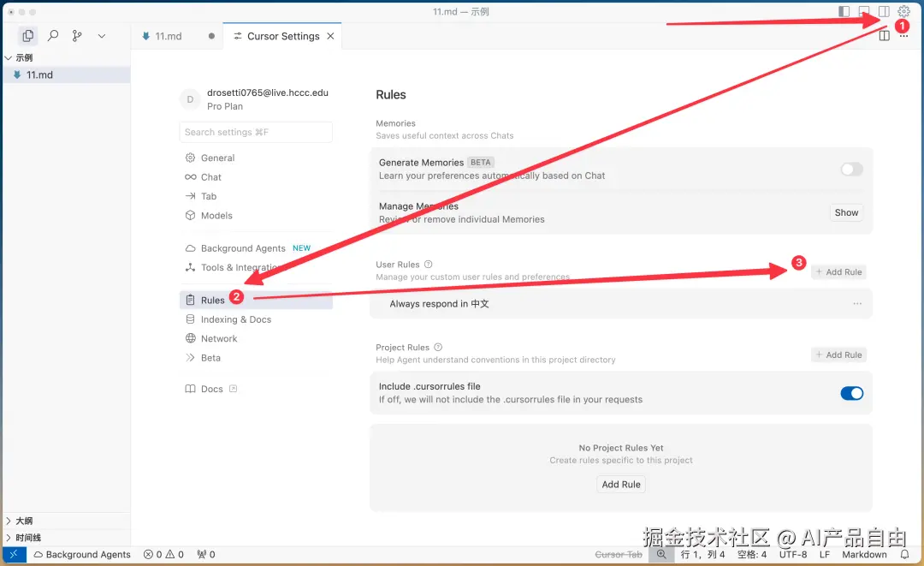Show errors and warnings count
Viewport: 924px width, 566px height.
coord(163,555)
